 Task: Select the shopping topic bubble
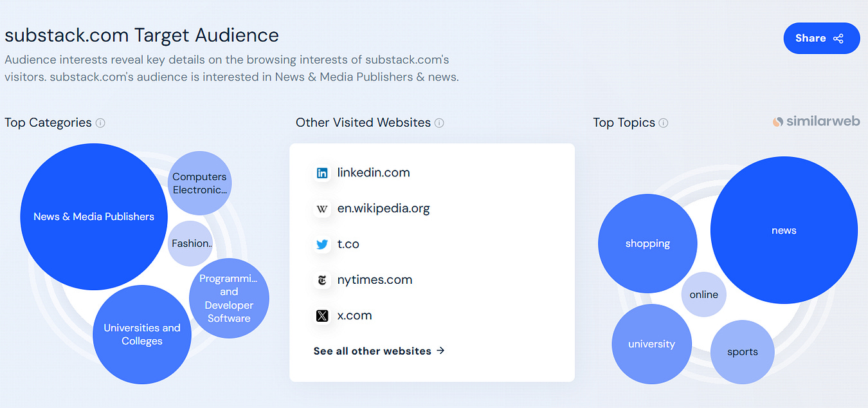647,243
